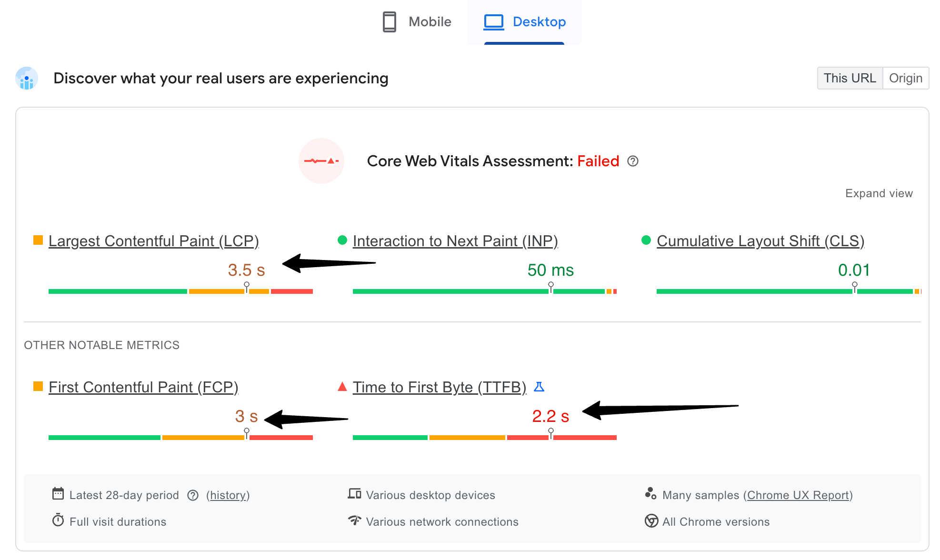Open the Chrome UX Report link
The image size is (940, 560).
click(x=798, y=495)
